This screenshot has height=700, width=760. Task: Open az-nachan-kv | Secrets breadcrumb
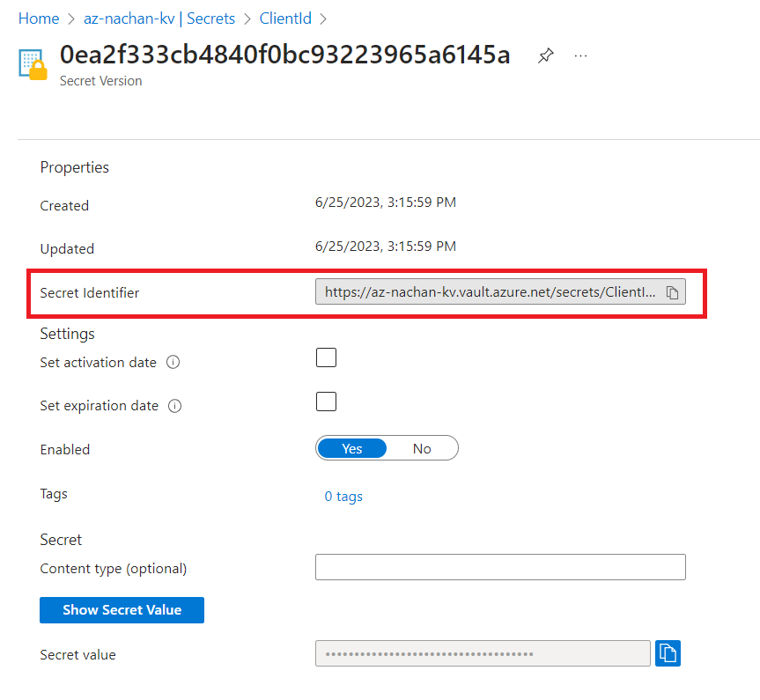166,18
